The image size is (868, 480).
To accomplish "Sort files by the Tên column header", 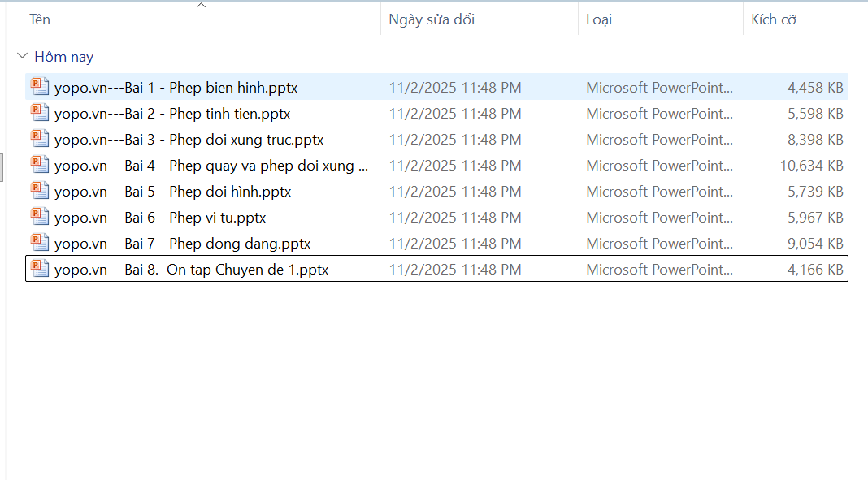I will coord(40,19).
